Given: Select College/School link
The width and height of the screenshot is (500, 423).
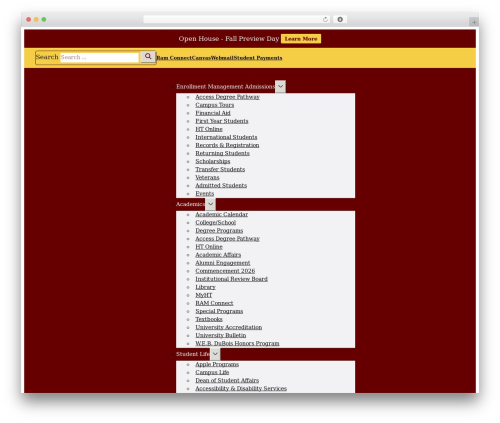Looking at the screenshot, I should (216, 222).
